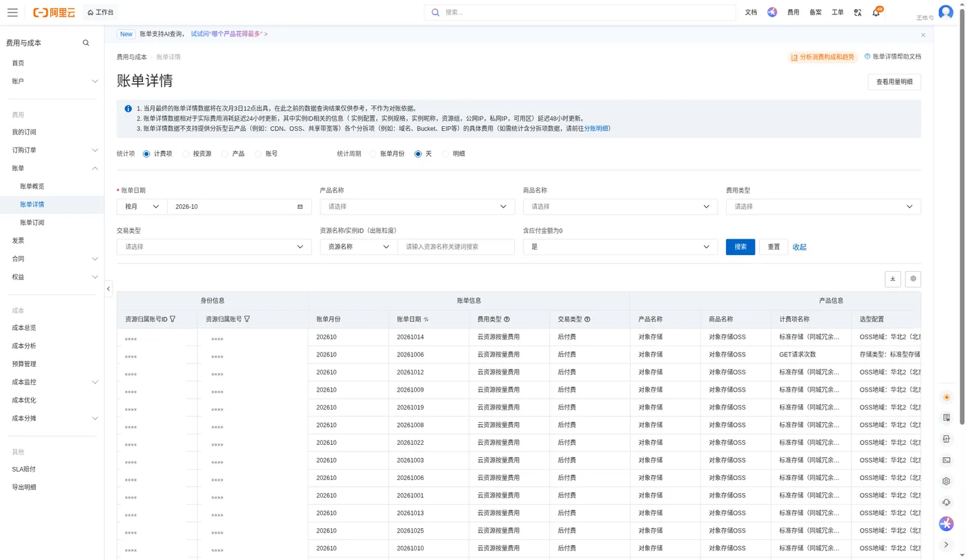Open the AI assistant icon in the top navigation bar
Viewport: 966px width, 560px height.
(x=772, y=12)
